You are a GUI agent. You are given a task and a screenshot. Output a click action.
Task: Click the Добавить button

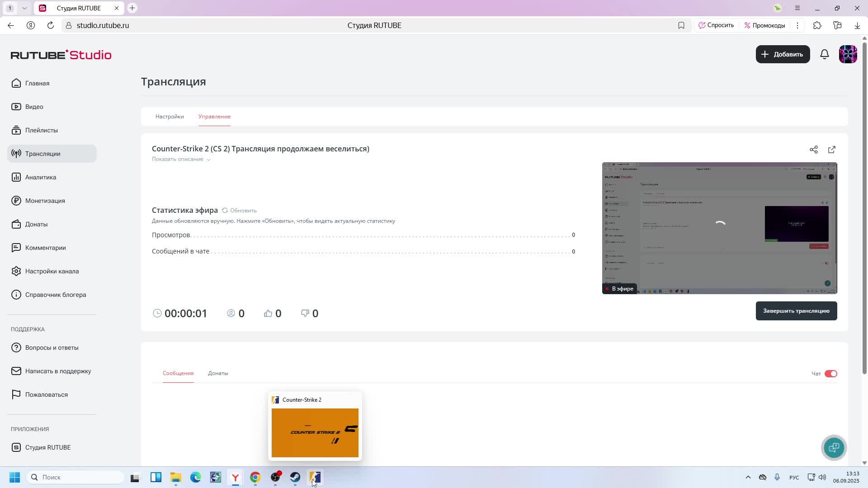point(783,54)
